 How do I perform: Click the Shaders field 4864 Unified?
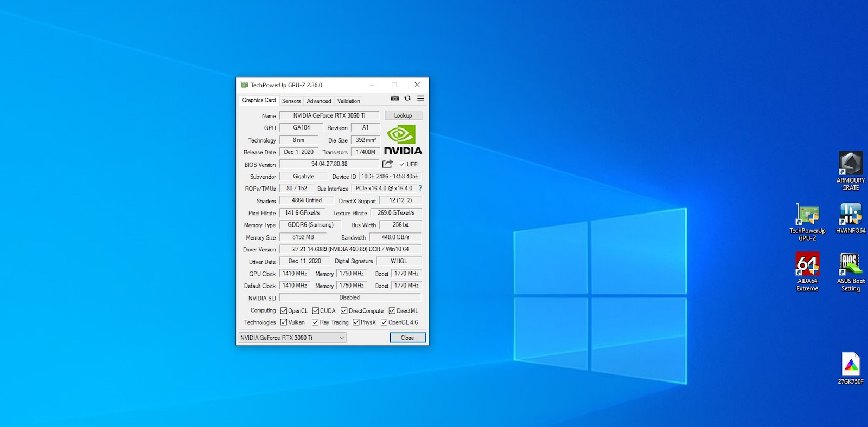pyautogui.click(x=307, y=200)
